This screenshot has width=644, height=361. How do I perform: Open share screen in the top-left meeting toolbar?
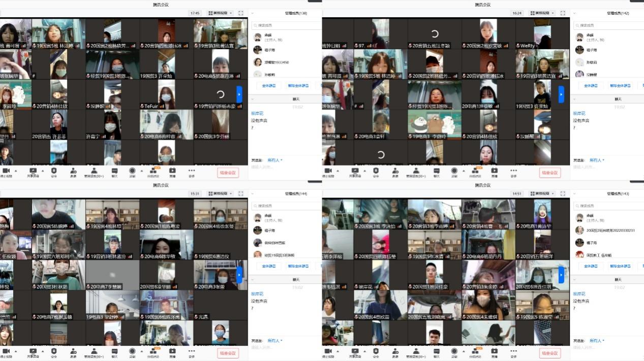coord(33,171)
